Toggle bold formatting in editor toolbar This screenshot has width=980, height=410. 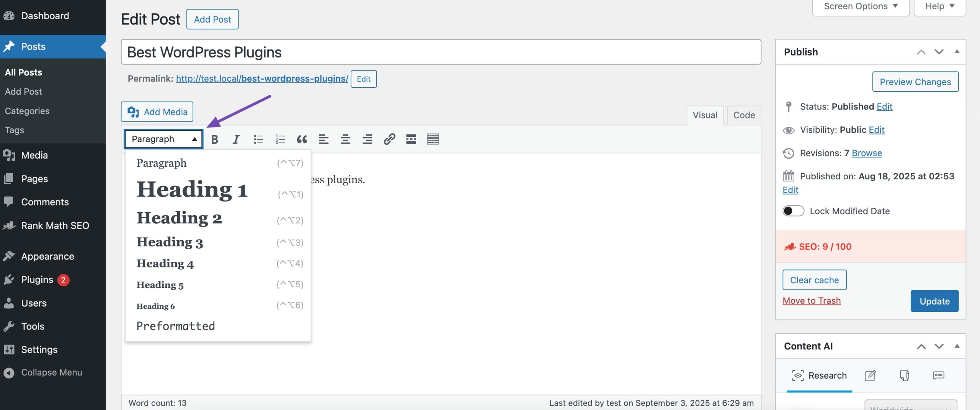click(x=214, y=139)
